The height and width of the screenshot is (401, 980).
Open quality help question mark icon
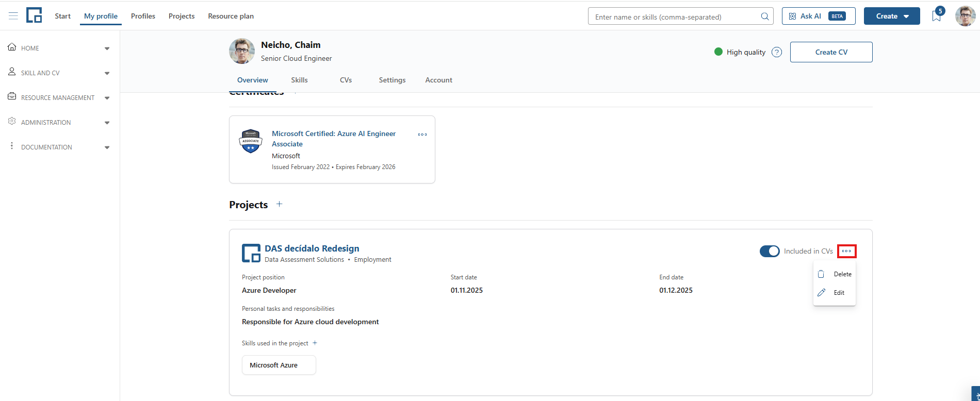coord(777,52)
